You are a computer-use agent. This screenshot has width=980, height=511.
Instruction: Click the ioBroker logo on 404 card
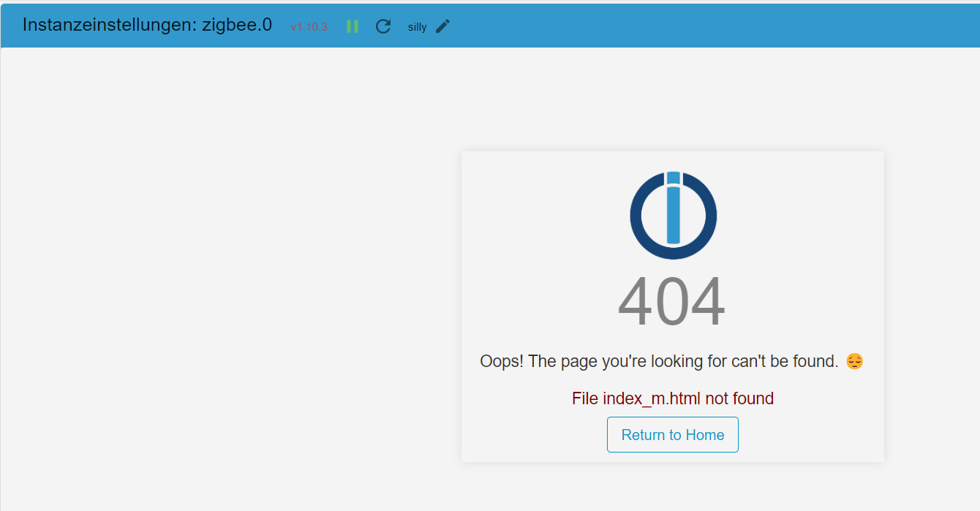click(x=674, y=215)
